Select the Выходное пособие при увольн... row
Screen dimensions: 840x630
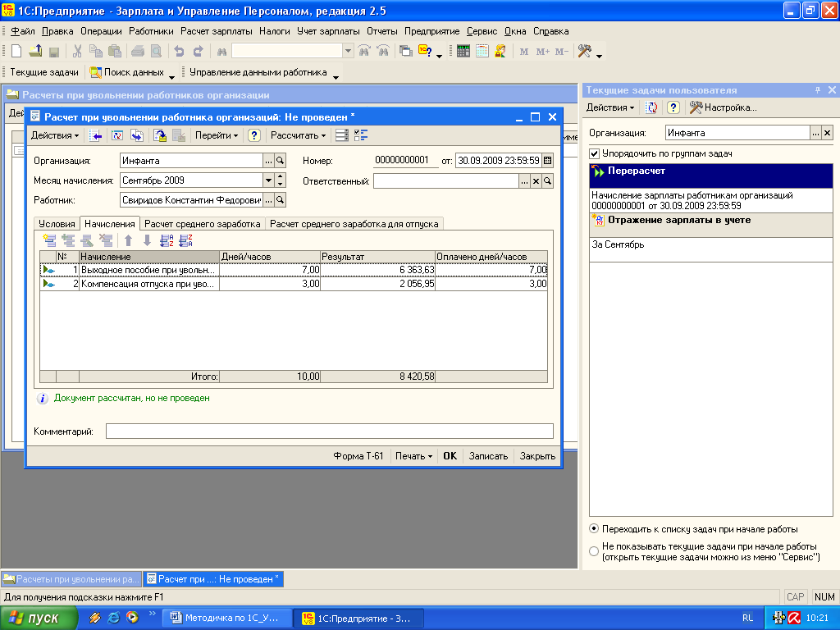294,270
